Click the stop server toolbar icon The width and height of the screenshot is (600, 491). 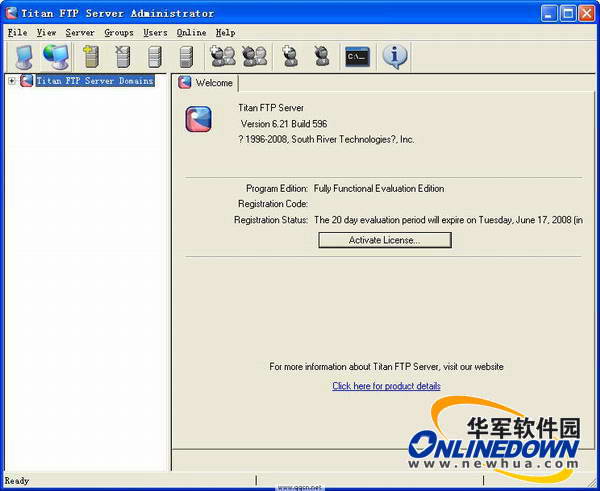pyautogui.click(x=186, y=57)
